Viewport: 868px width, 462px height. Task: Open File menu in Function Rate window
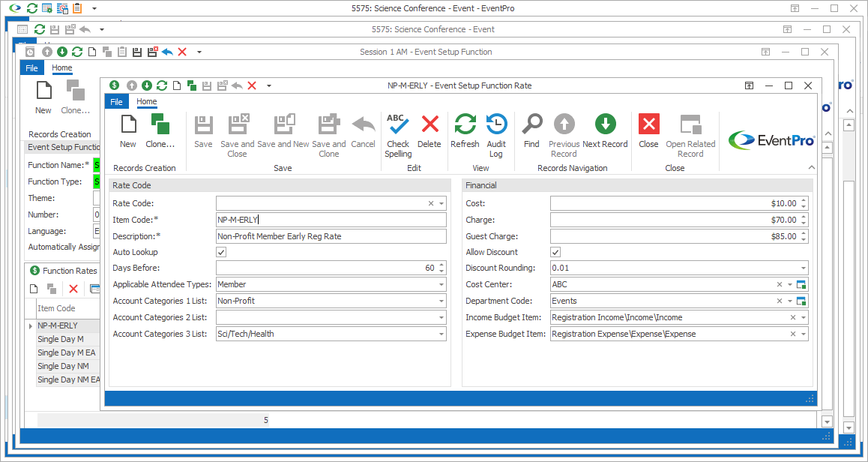pos(117,101)
